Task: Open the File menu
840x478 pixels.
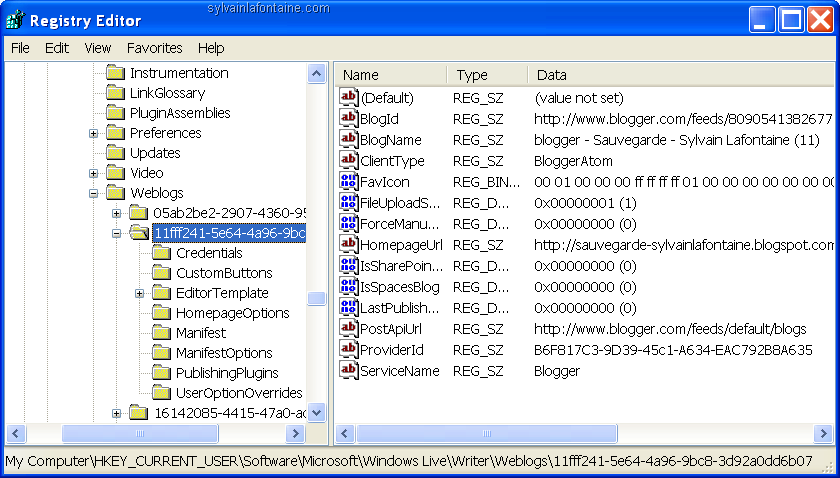Action: point(20,48)
